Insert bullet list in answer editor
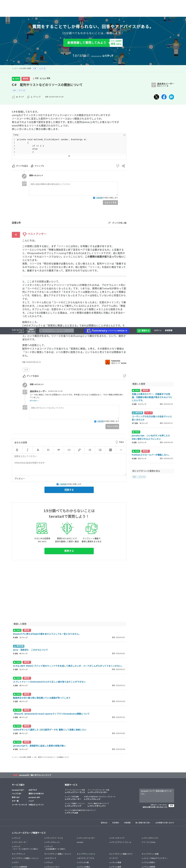This screenshot has width=186, height=868. tap(90, 450)
